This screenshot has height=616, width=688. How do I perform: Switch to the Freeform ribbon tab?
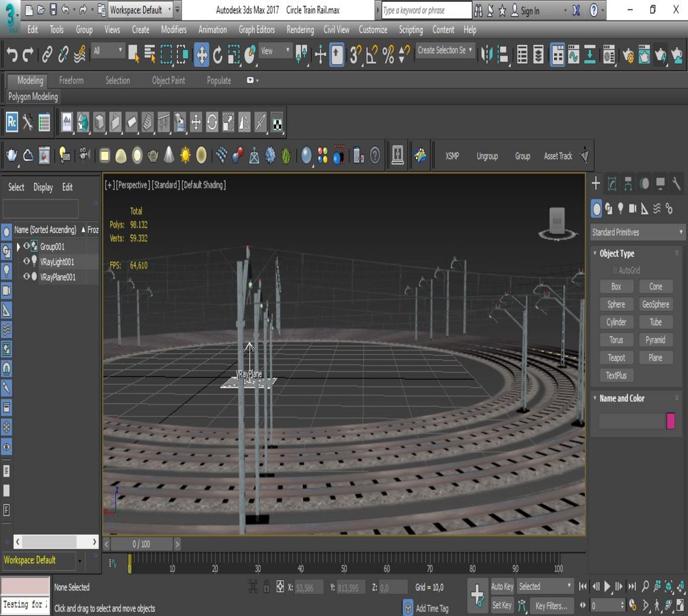click(x=71, y=80)
